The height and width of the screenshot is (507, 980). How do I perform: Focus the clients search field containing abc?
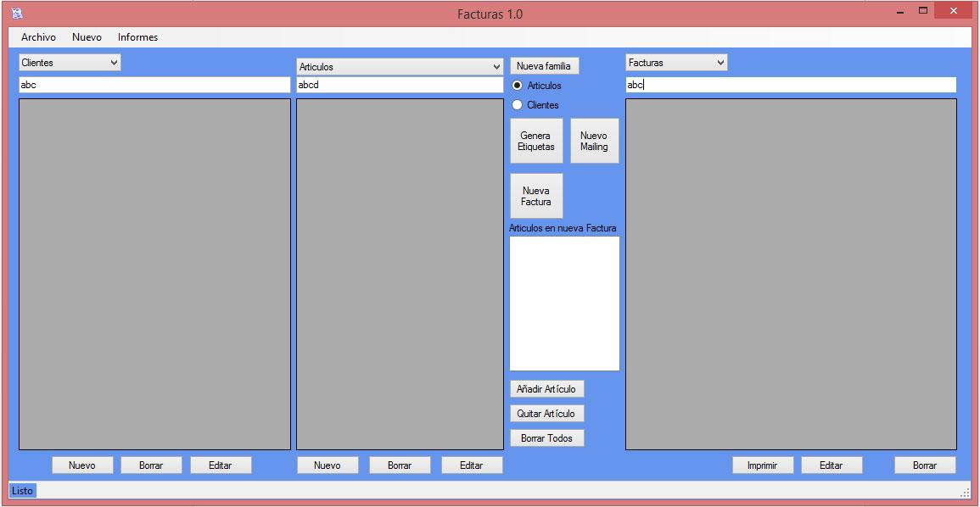[154, 85]
